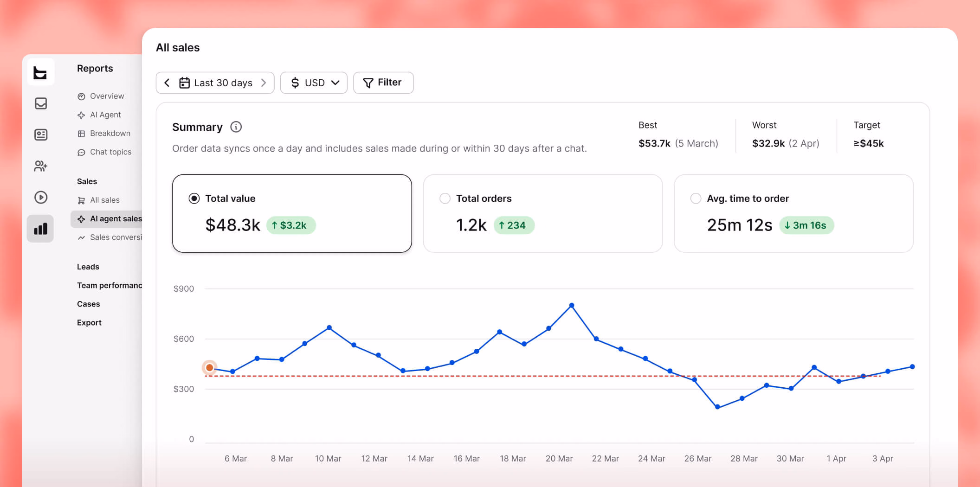Open the team members icon in sidebar
980x487 pixels.
[x=41, y=166]
